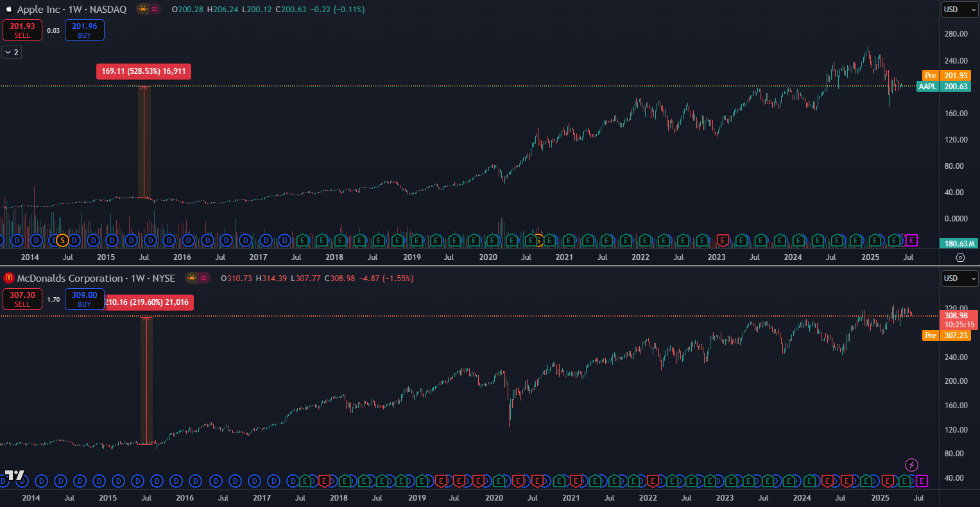Open the orange stock split marker on Apple chart
This screenshot has width=980, height=507.
click(x=62, y=241)
